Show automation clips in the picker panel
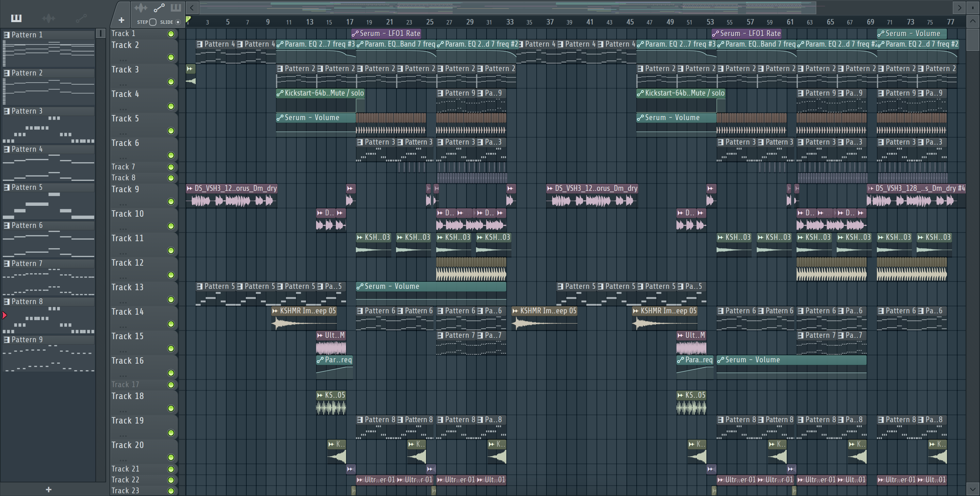The width and height of the screenshot is (980, 496). 81,18
